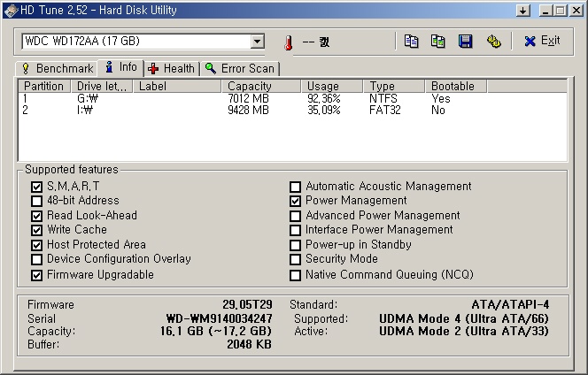Toggle the Firmware Upgradable checkbox
Screen dimensions: 588x375
point(36,275)
